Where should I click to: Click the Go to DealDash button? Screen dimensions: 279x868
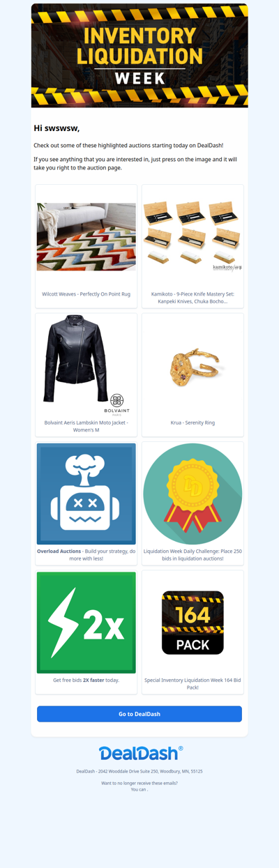pyautogui.click(x=139, y=714)
